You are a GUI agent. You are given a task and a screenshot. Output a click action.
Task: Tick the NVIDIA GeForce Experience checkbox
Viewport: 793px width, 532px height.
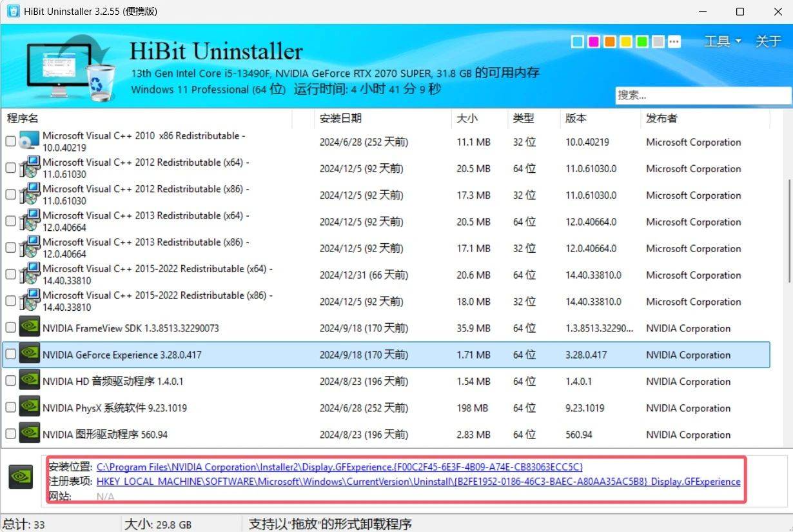[10, 354]
